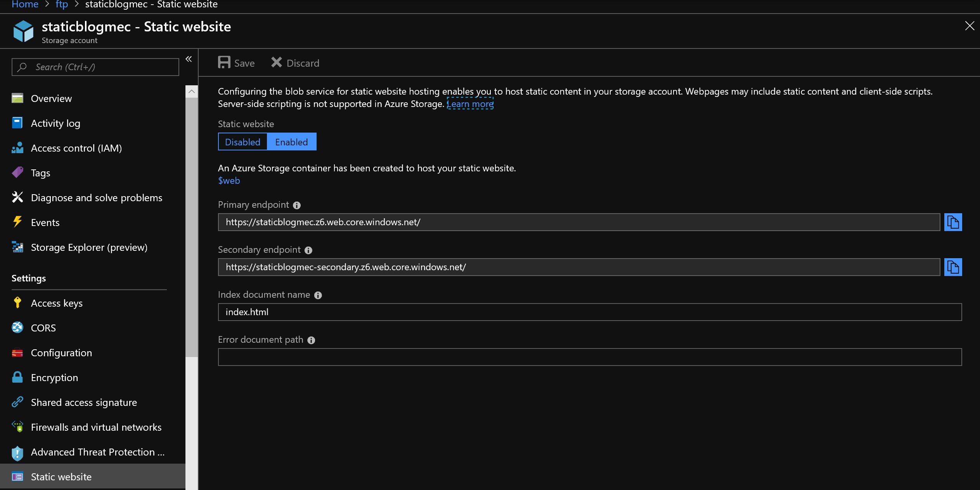
Task: Set static website to Disabled
Action: coord(242,142)
